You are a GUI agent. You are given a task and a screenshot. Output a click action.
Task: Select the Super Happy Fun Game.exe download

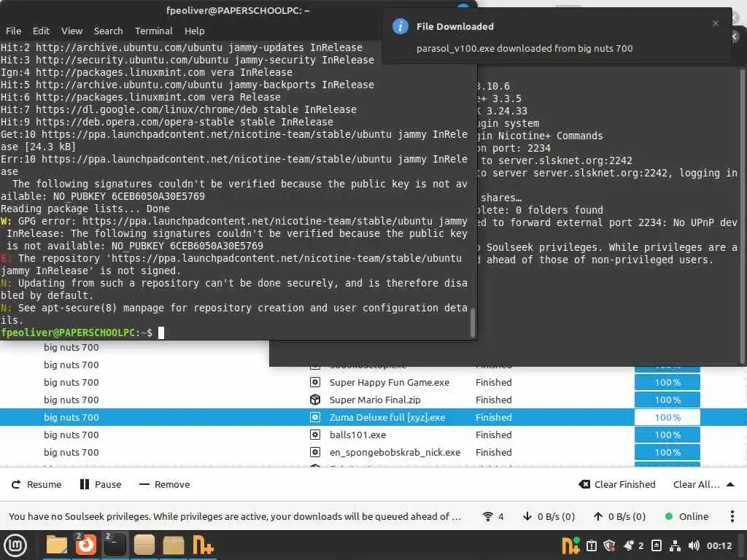pos(390,382)
